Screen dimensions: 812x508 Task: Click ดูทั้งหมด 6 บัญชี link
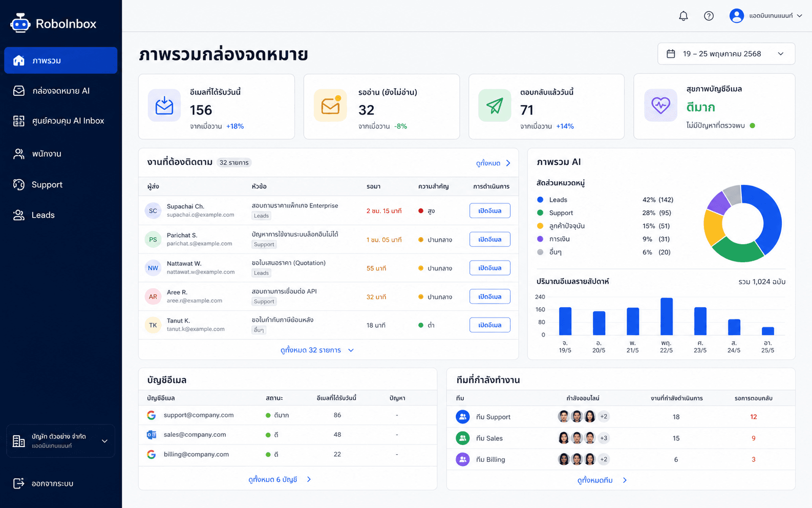point(280,479)
